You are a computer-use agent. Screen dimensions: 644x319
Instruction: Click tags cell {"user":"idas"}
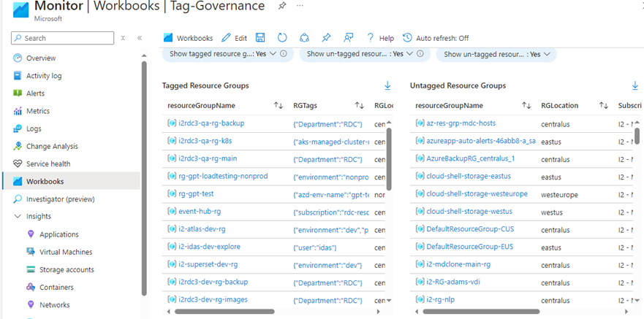[316, 247]
